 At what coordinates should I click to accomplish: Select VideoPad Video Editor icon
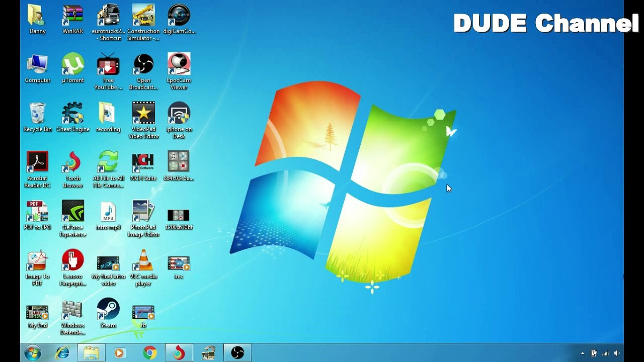pyautogui.click(x=143, y=121)
